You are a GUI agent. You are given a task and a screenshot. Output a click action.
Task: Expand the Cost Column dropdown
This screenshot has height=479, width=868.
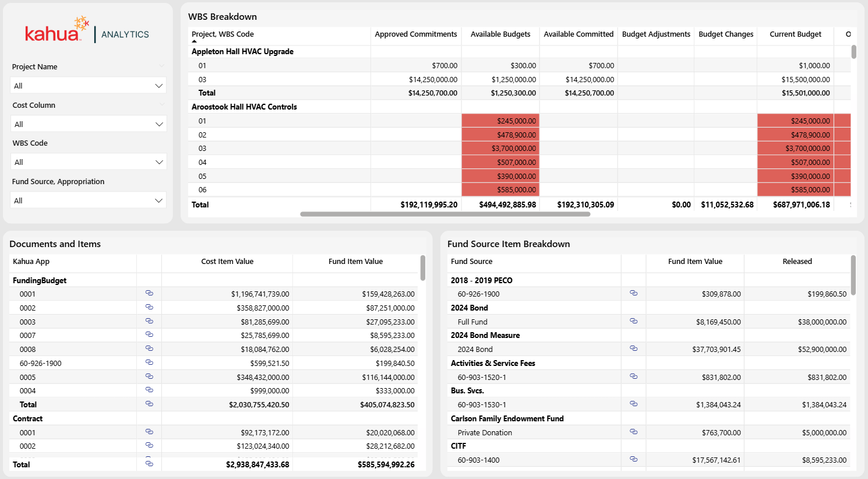tap(89, 124)
